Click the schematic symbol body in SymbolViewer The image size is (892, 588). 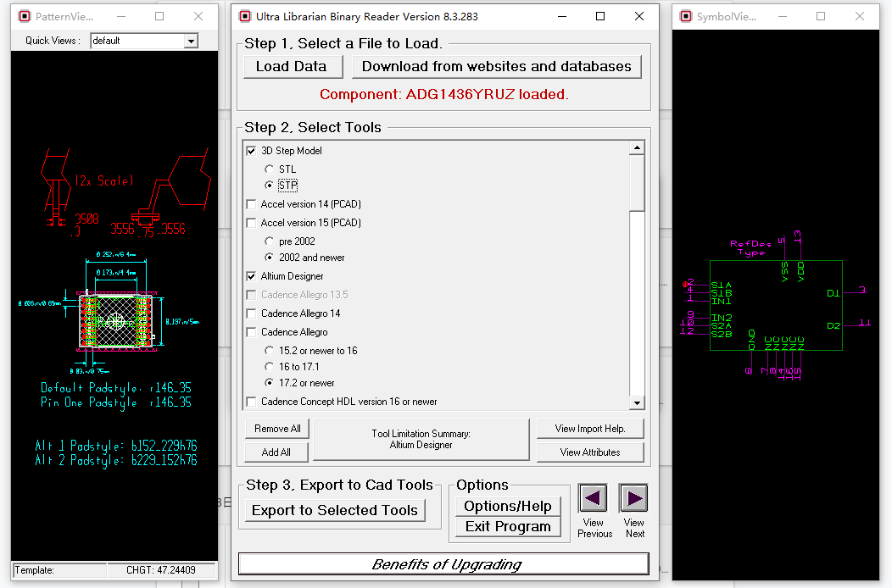(x=776, y=305)
